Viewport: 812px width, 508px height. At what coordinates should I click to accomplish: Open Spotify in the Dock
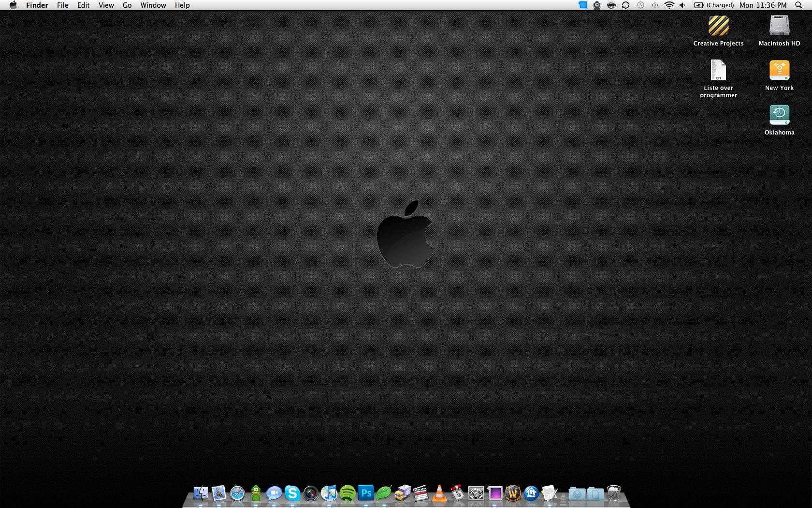click(x=348, y=493)
